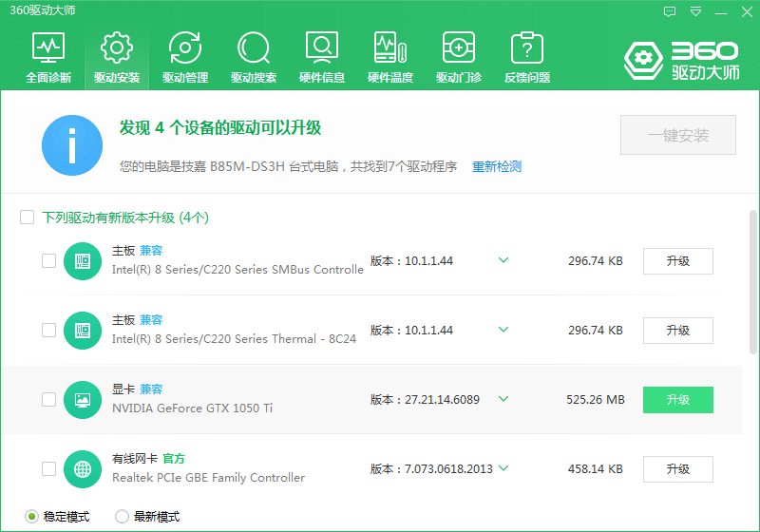The width and height of the screenshot is (760, 532).
Task: Select the 最新模式 radio button
Action: pos(123,517)
